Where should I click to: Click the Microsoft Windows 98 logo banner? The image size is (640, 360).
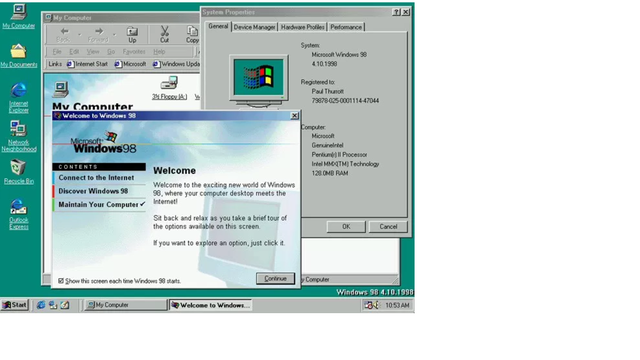click(104, 143)
